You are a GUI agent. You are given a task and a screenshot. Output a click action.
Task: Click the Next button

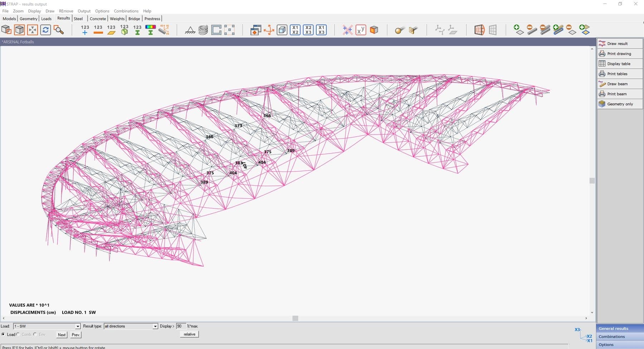click(62, 335)
